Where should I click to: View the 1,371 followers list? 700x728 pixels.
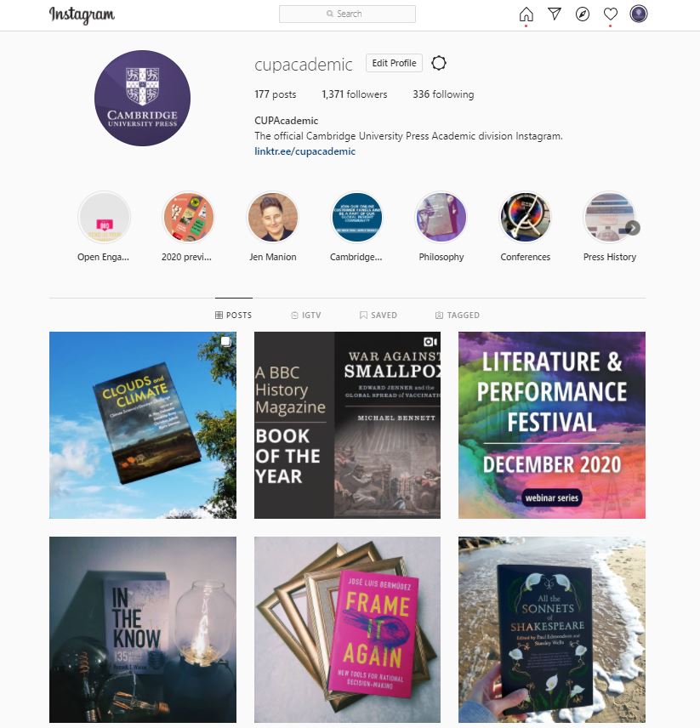click(x=354, y=94)
